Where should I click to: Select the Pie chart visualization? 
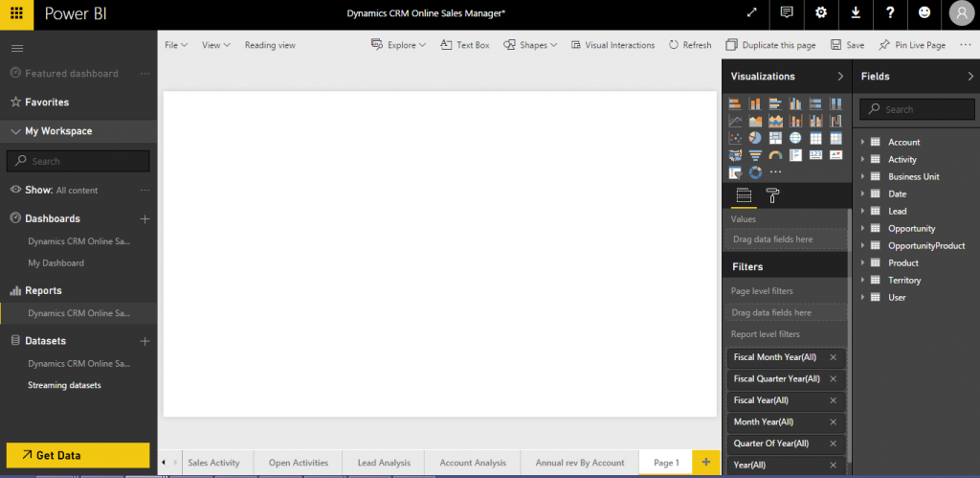point(755,138)
